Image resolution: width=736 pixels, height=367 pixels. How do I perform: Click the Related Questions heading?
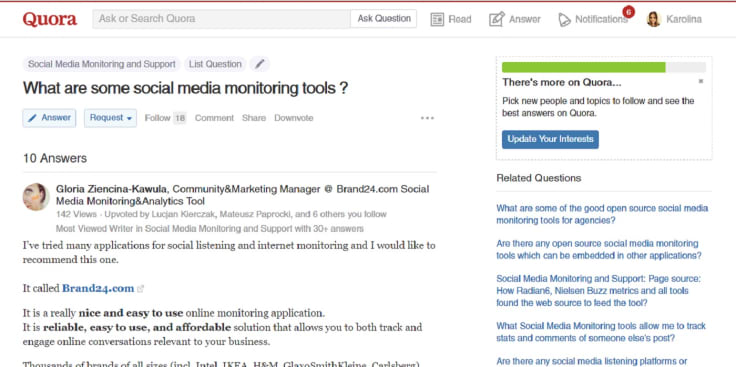click(539, 178)
